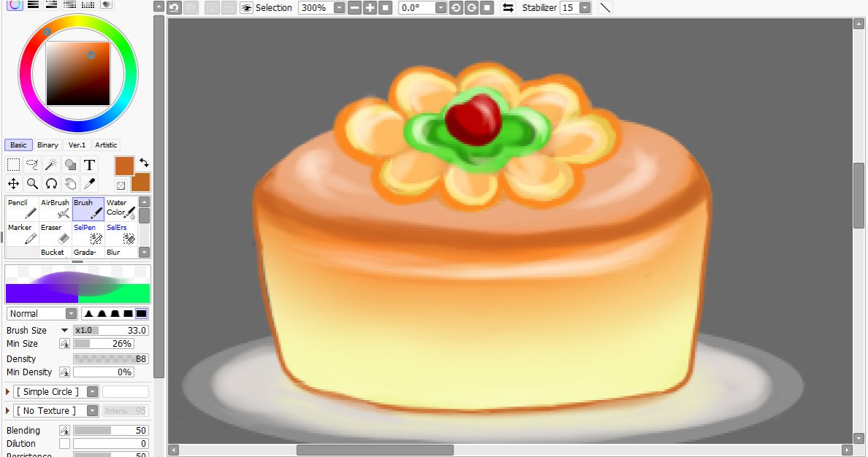Rotate canvas counterclockwise

456,8
